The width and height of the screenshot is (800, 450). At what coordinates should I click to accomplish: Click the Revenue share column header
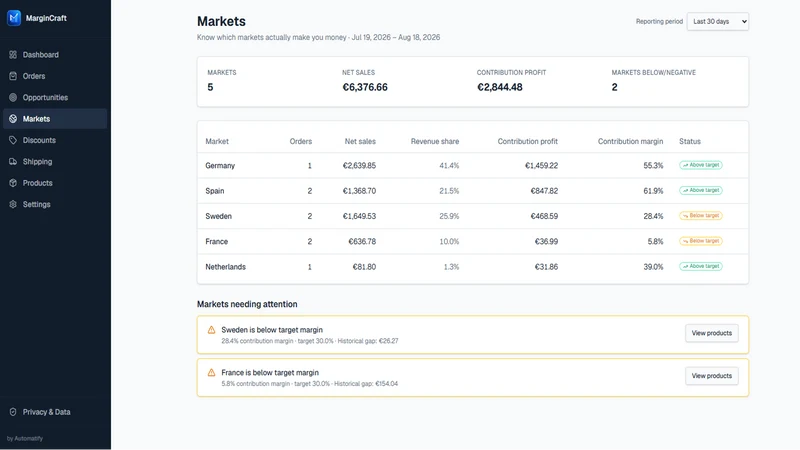(435, 141)
